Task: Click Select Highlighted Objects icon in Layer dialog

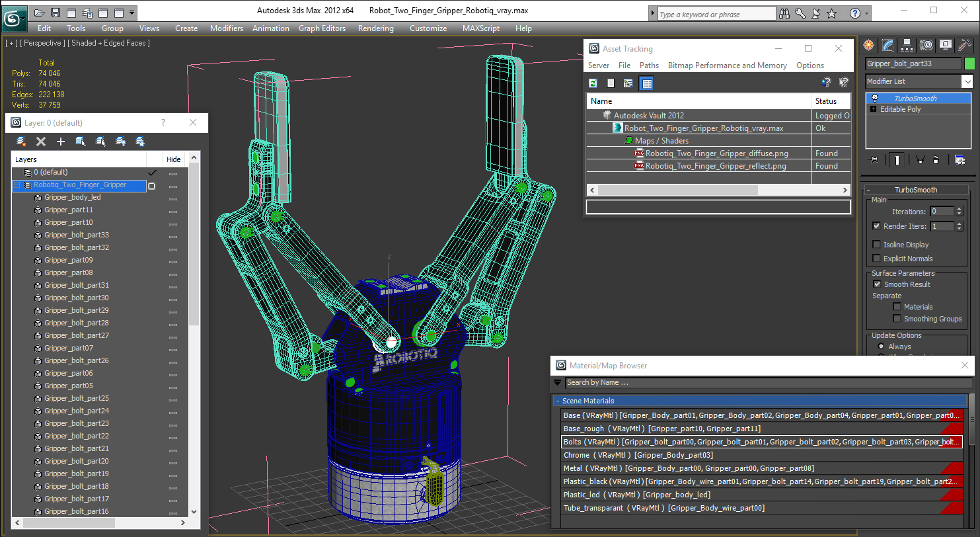Action: [81, 142]
